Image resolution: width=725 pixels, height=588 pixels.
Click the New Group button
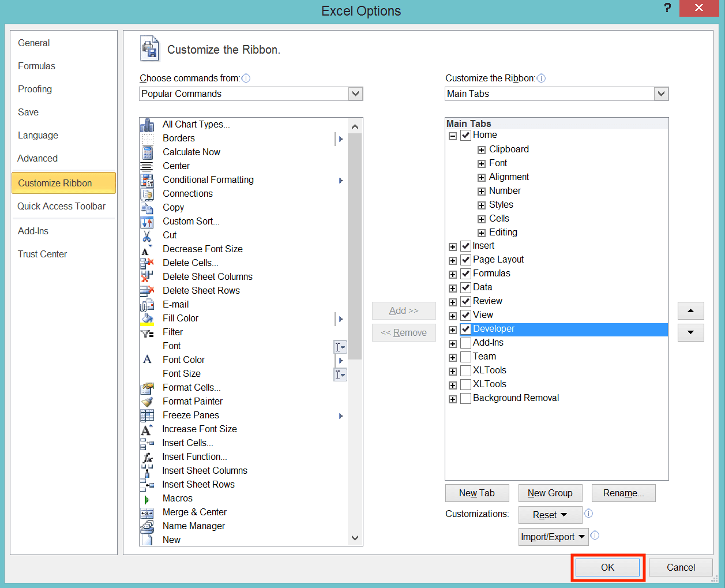click(x=550, y=493)
